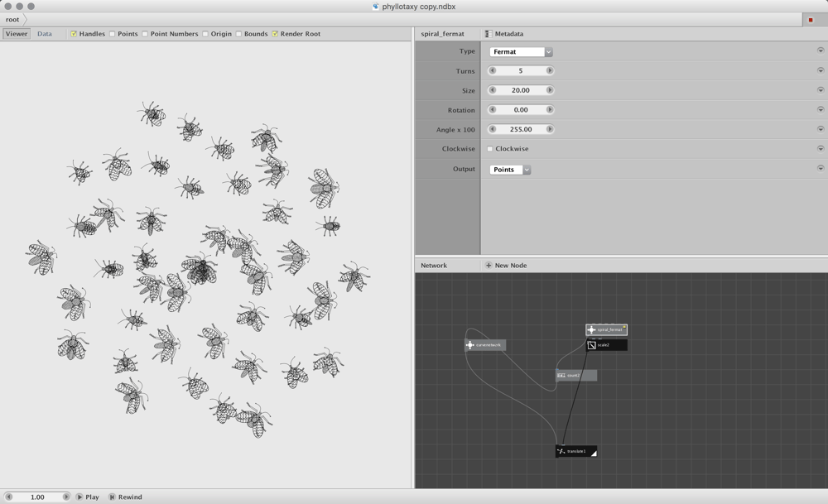Enable the Bounds checkbox
Viewport: 828px width, 504px height.
(x=238, y=34)
